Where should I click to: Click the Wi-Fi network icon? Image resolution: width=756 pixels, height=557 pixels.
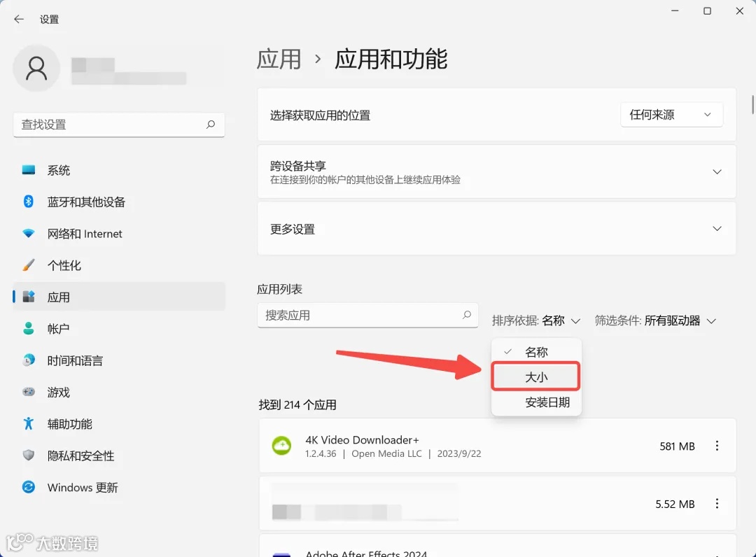(x=29, y=234)
